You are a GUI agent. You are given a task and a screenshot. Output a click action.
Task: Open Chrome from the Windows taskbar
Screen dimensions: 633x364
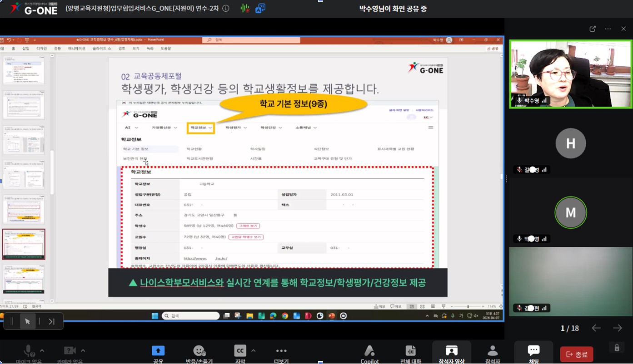pyautogui.click(x=285, y=316)
